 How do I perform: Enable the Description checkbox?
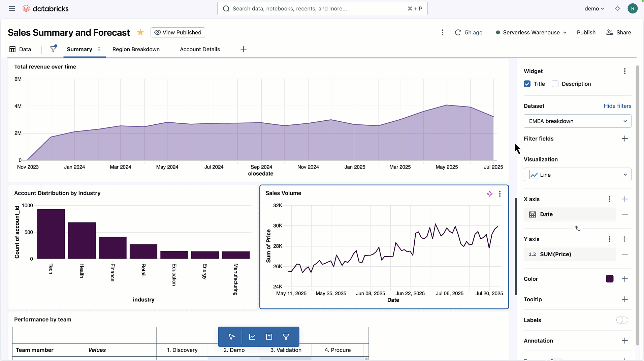point(555,84)
